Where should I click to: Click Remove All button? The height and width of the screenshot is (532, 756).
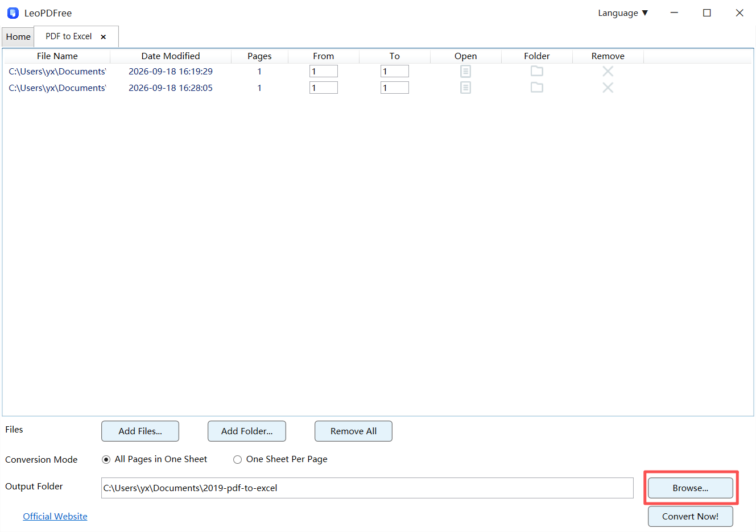pos(353,431)
